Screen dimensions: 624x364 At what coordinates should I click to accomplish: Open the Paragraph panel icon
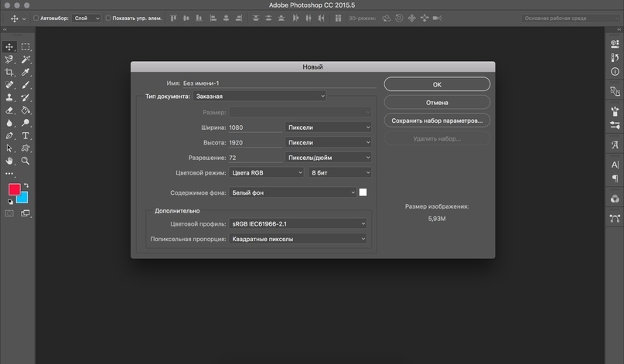pos(615,179)
